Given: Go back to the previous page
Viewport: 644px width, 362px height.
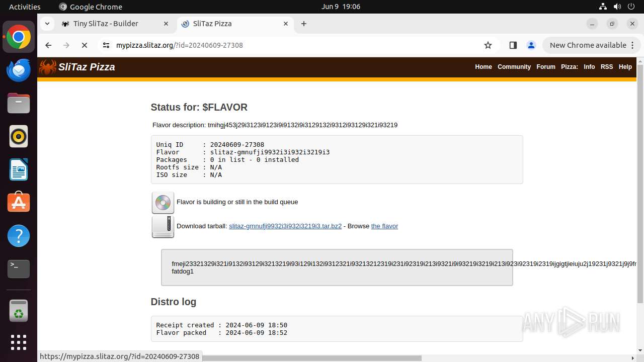Looking at the screenshot, I should (48, 45).
